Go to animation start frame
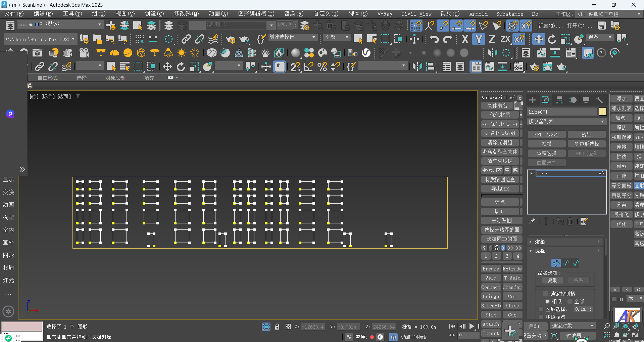This screenshot has width=644, height=342. pyautogui.click(x=452, y=326)
